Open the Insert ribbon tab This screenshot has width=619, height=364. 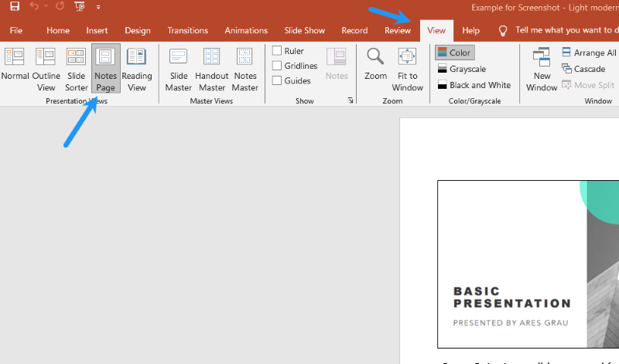(x=97, y=30)
